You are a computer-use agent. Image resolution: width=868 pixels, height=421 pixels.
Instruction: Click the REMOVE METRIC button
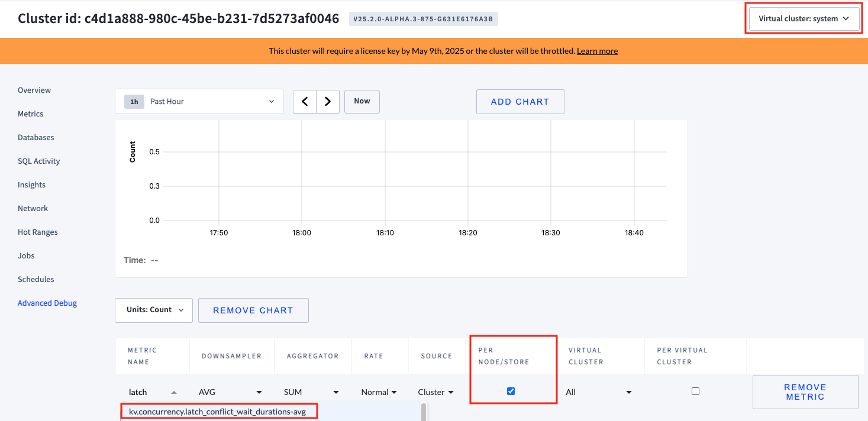[805, 392]
